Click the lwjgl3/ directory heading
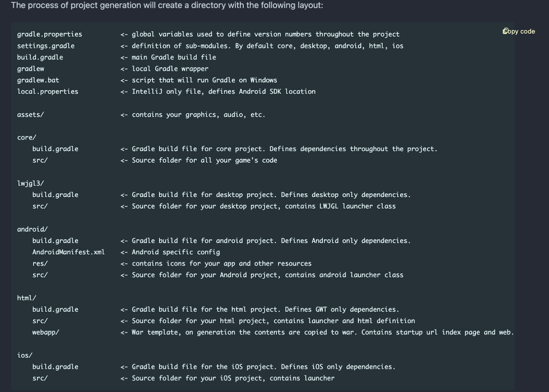 [31, 183]
